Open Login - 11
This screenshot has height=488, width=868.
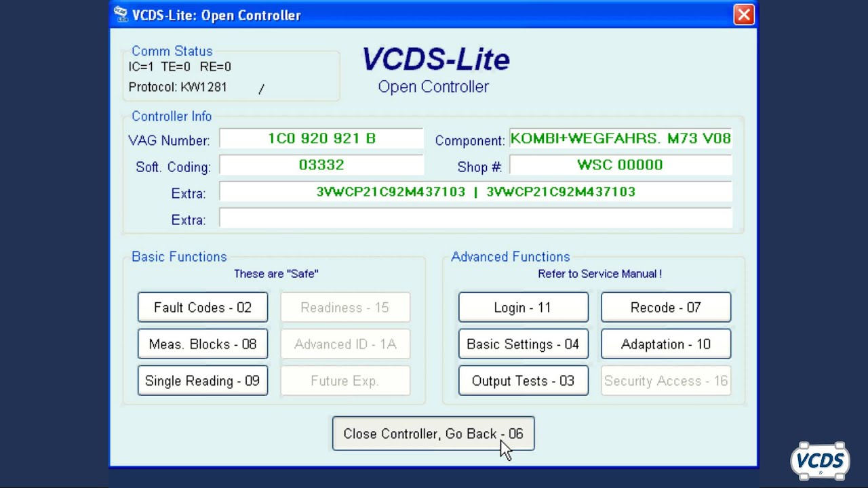click(x=524, y=308)
